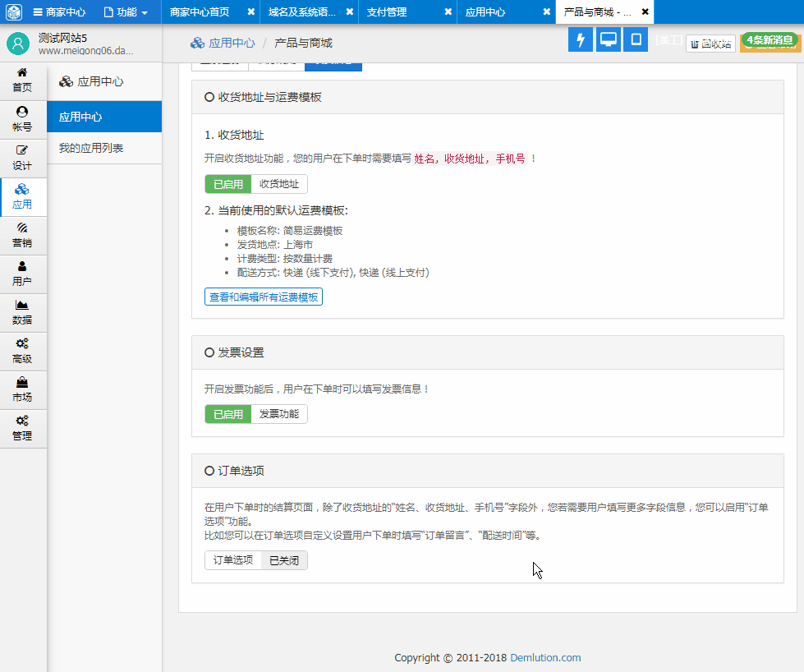
Task: Toggle 已启用 switch for 发票功能
Action: pyautogui.click(x=228, y=414)
